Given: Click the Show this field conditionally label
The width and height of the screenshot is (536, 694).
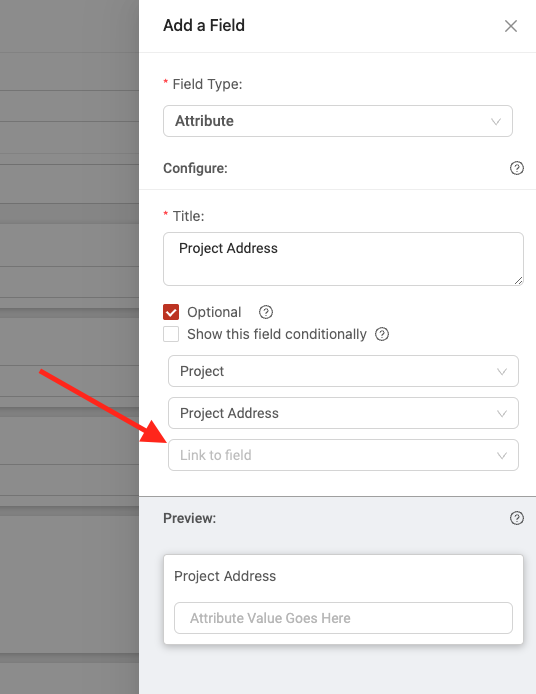Looking at the screenshot, I should (277, 334).
